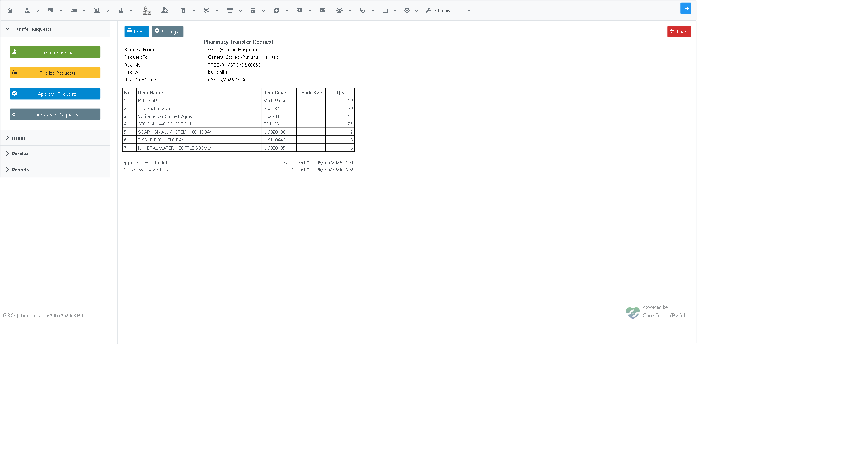Open the cash money menu icon
The width and height of the screenshot is (868, 465).
(300, 10)
